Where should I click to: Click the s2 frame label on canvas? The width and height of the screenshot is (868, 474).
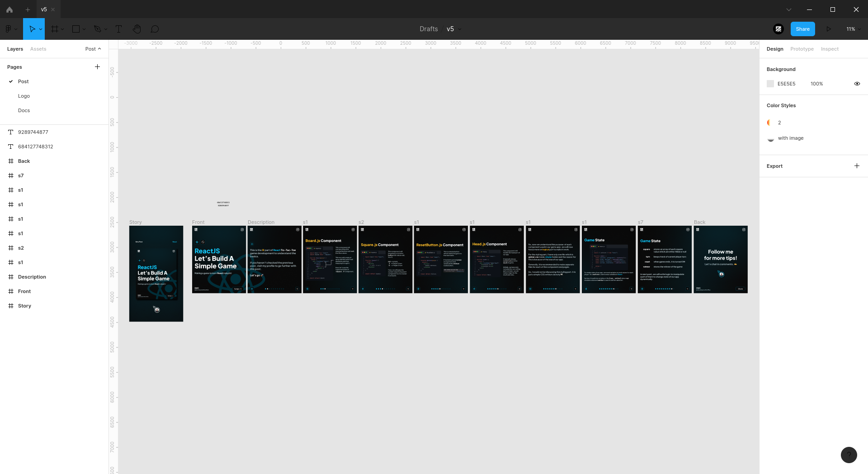tap(361, 222)
